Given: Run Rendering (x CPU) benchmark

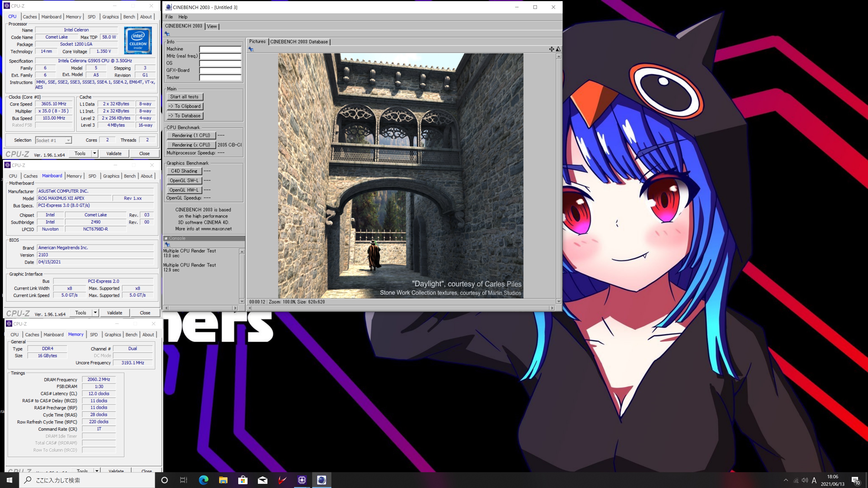Looking at the screenshot, I should tap(191, 145).
